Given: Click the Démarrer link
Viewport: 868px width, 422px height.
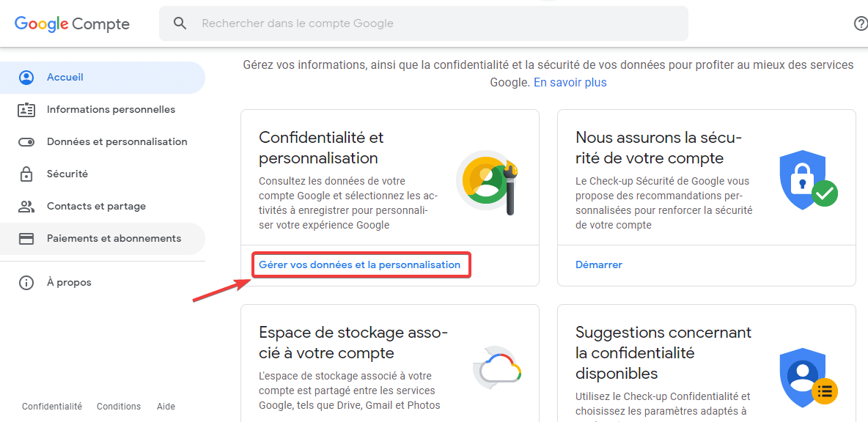Looking at the screenshot, I should 599,265.
